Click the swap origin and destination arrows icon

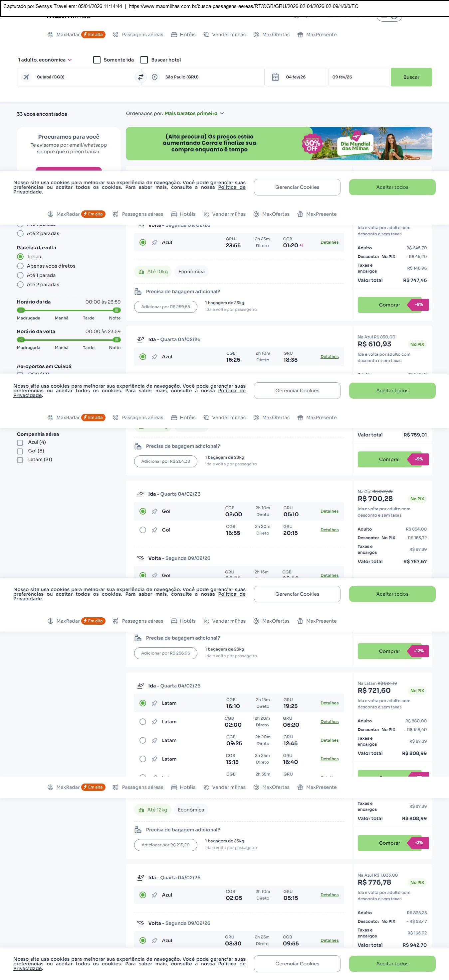[140, 77]
